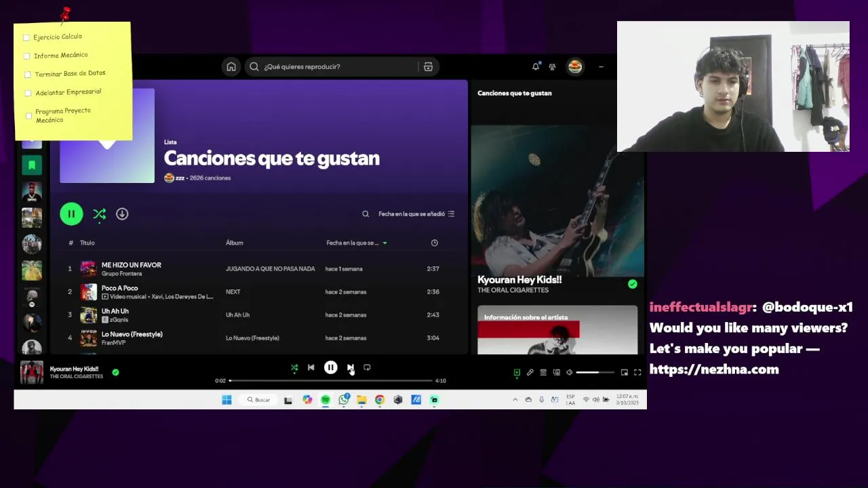Open album 'JUGANDO A QUE NO PASA NADA'
Screen dimensions: 868x488
[270, 269]
